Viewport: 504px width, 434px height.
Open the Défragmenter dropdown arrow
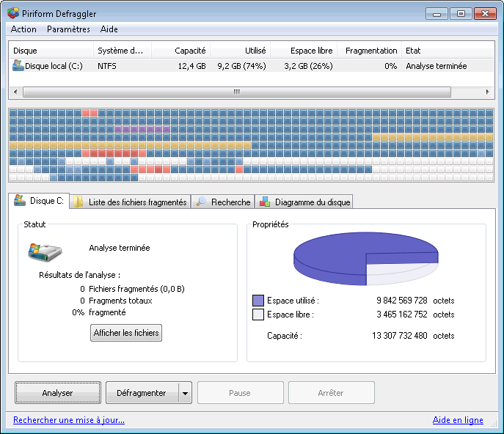pyautogui.click(x=185, y=393)
